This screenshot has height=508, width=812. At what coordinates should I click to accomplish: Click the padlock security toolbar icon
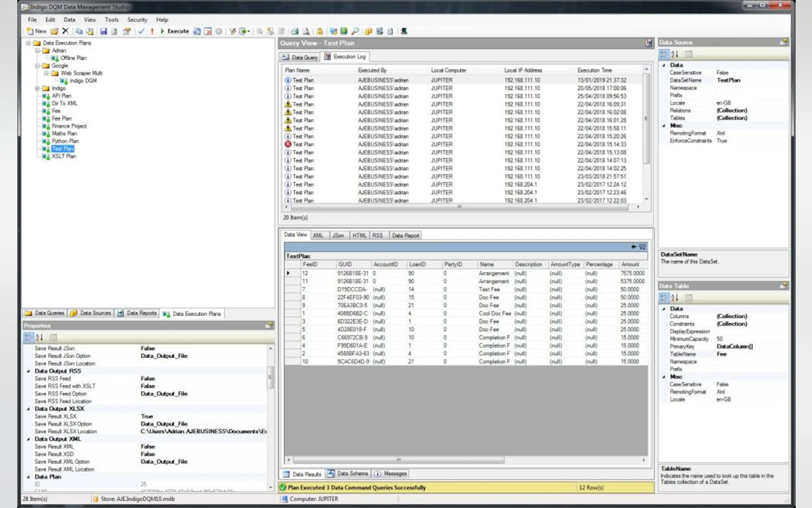coord(320,31)
